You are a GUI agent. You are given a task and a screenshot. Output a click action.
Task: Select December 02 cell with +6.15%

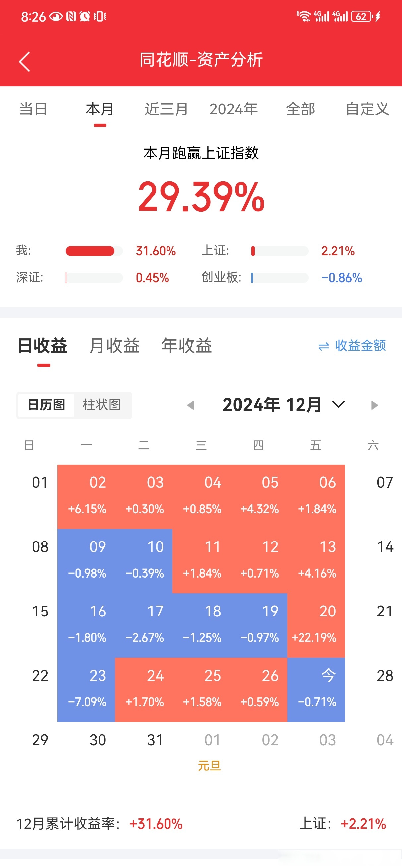tap(86, 497)
